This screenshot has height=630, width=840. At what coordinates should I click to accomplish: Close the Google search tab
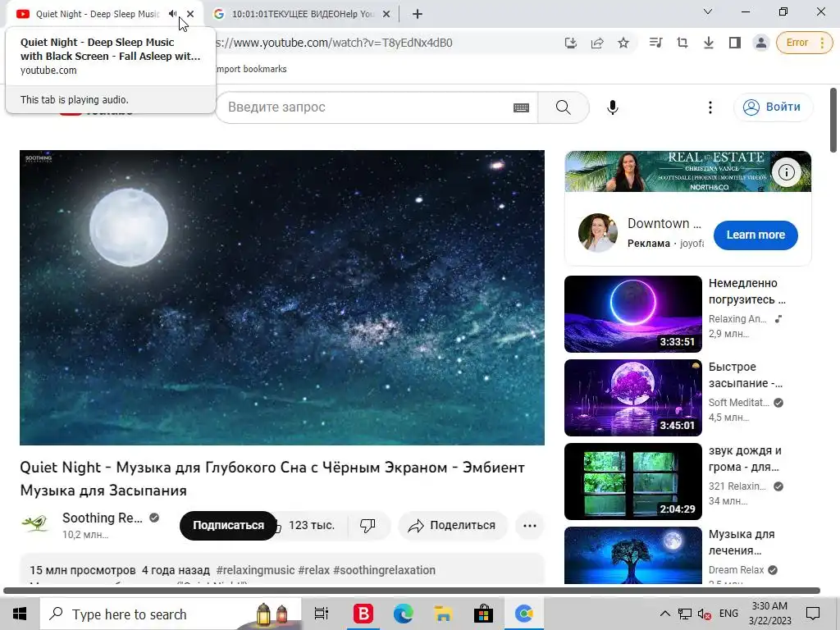386,14
